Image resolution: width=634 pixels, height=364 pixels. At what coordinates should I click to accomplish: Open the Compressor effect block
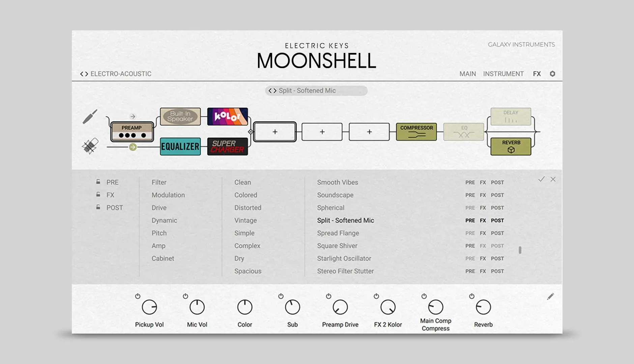[x=416, y=131]
